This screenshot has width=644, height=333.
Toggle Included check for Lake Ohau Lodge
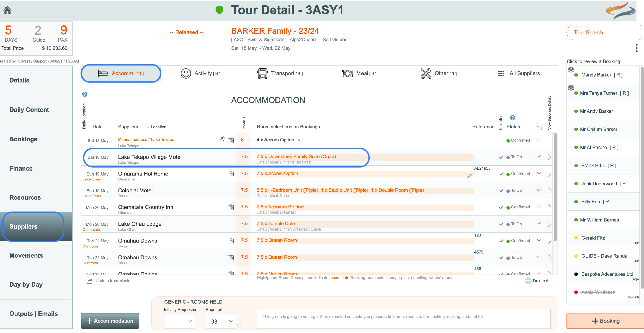tap(501, 224)
